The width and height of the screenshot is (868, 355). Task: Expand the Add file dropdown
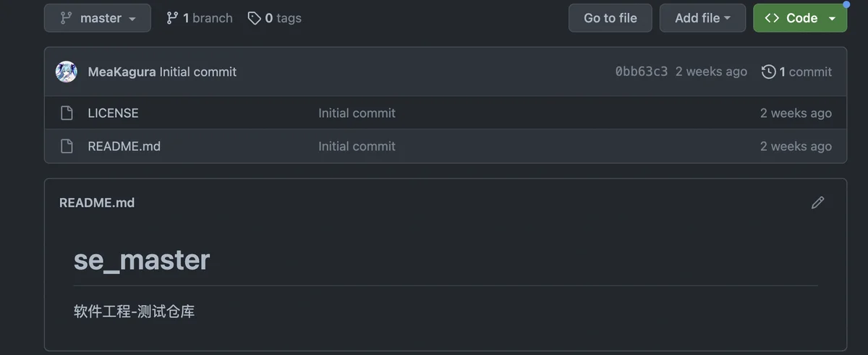[702, 18]
